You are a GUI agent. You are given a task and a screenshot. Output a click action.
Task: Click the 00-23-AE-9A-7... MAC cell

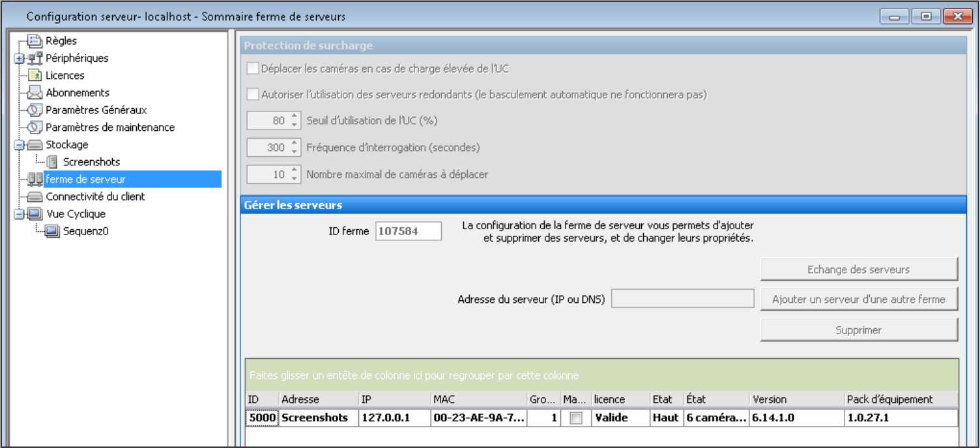478,418
